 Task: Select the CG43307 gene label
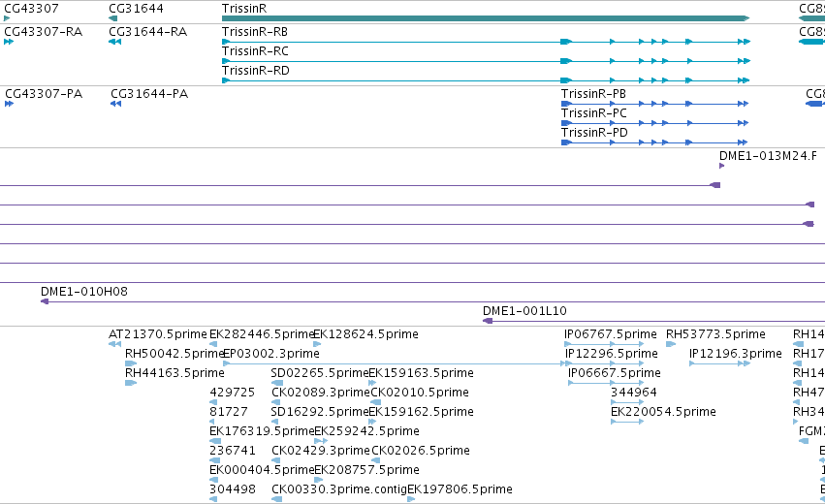31,9
